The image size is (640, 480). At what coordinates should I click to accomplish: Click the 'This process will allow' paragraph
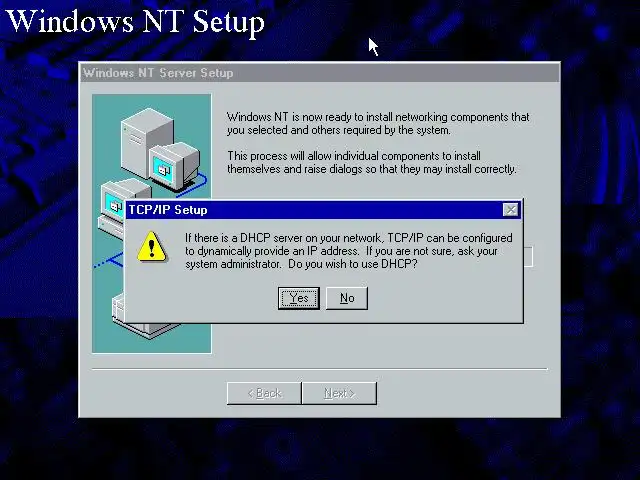[372, 162]
